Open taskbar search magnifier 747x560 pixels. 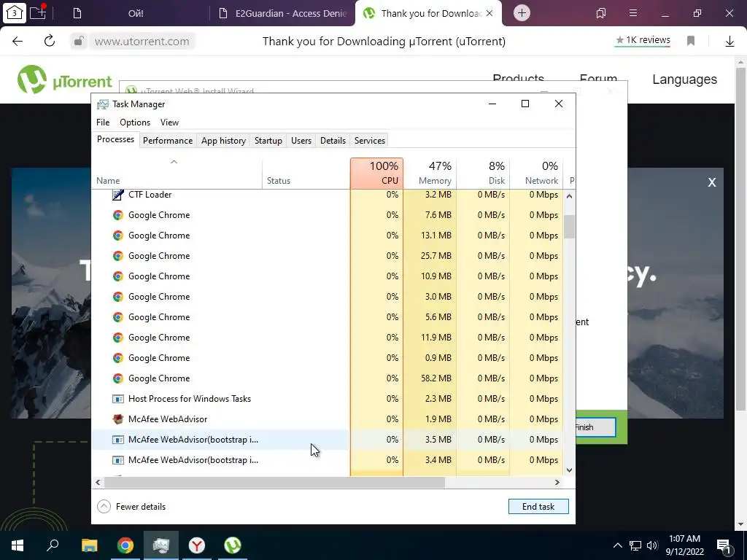click(x=53, y=545)
